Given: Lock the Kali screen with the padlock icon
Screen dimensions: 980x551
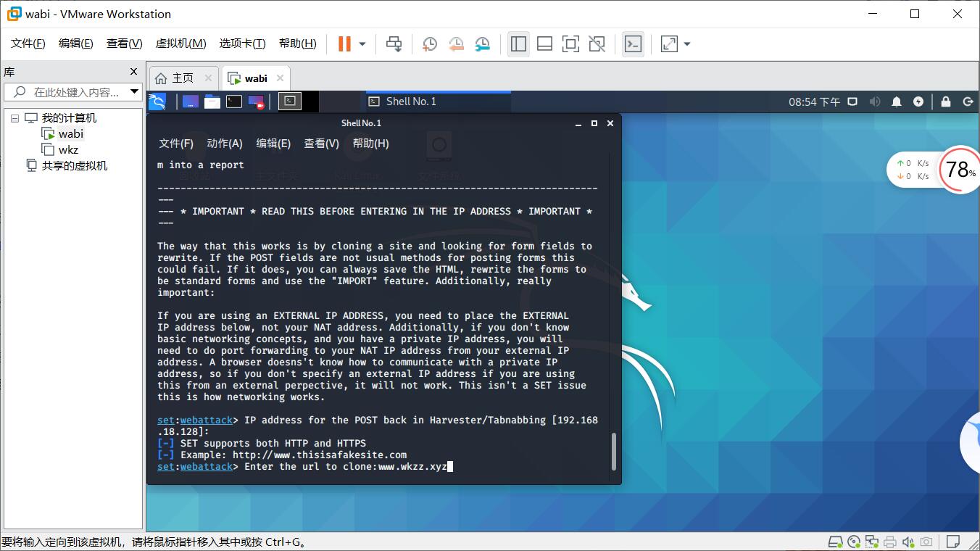Looking at the screenshot, I should 945,101.
